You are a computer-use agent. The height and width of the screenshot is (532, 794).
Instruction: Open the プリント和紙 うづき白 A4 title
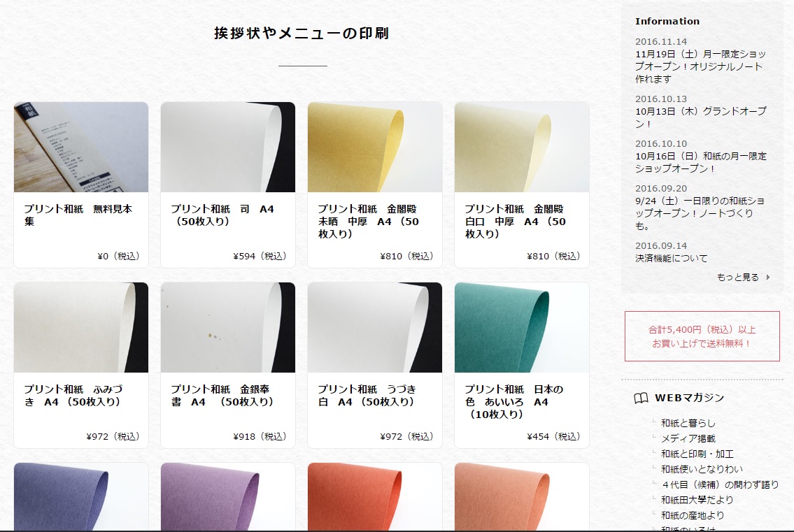pyautogui.click(x=367, y=396)
